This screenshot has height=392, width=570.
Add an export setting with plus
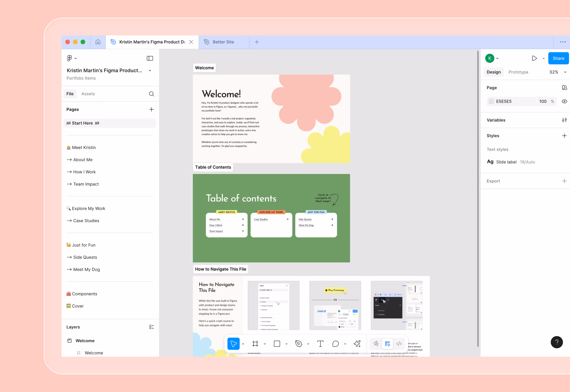click(564, 181)
